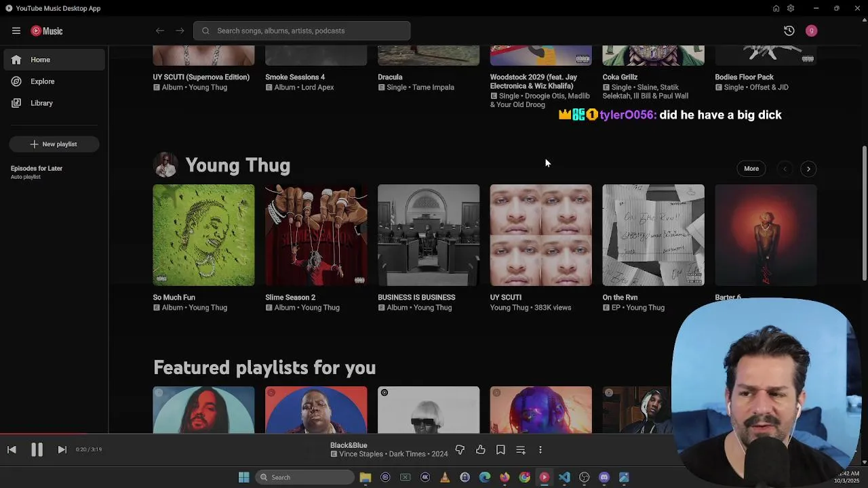Open Bodies Floor Pack single title
Screen dimensions: 868x488
point(744,77)
